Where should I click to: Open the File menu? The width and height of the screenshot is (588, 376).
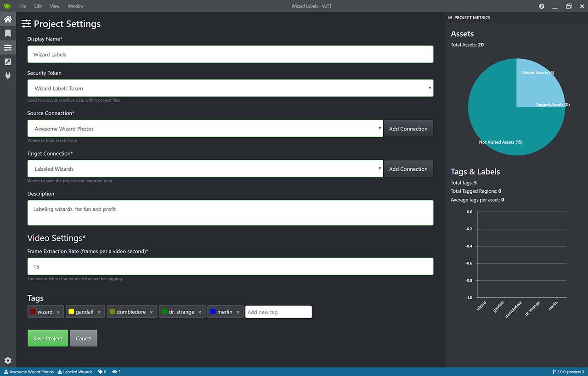(23, 6)
